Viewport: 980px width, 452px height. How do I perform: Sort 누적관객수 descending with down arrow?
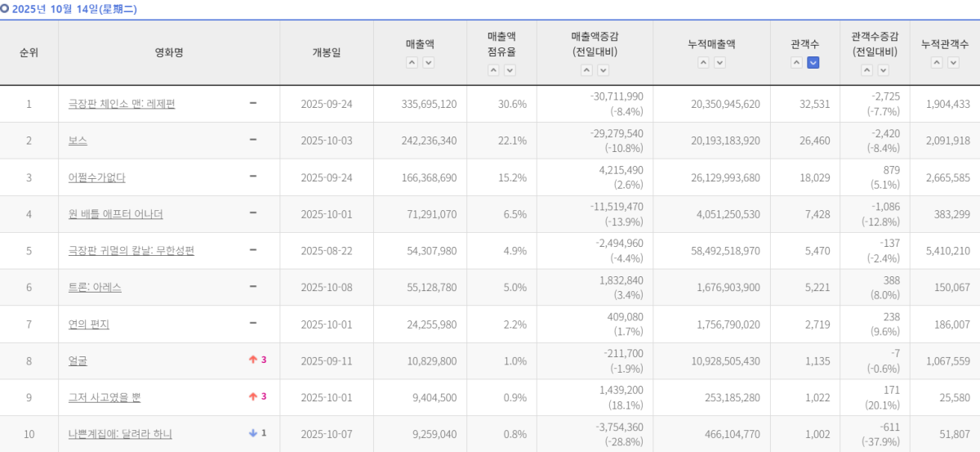click(x=954, y=63)
